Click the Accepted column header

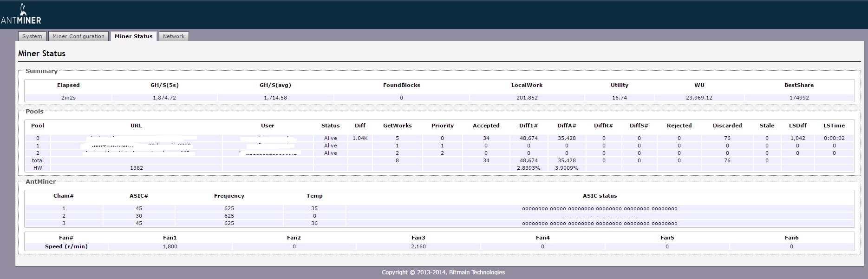coord(486,126)
